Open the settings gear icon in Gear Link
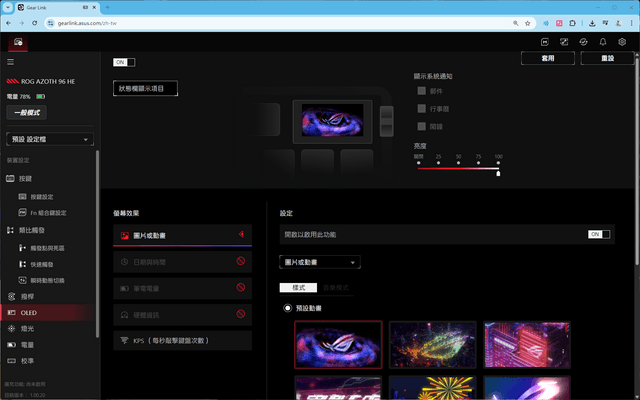The image size is (640, 400). [x=622, y=42]
